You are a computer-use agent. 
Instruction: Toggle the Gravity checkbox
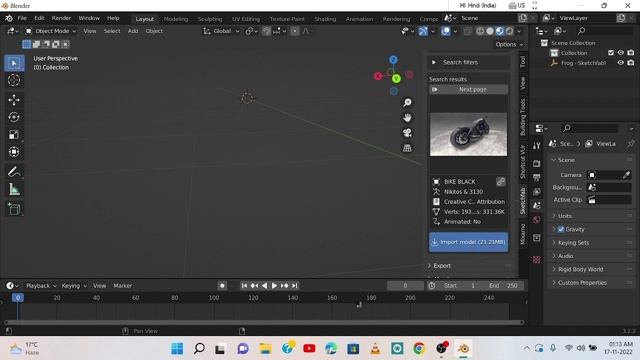[561, 229]
